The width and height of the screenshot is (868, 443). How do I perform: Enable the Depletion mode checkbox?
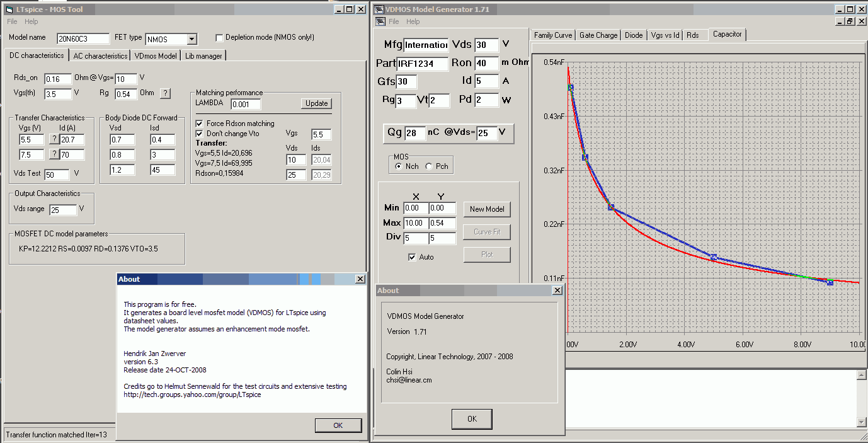pos(219,38)
